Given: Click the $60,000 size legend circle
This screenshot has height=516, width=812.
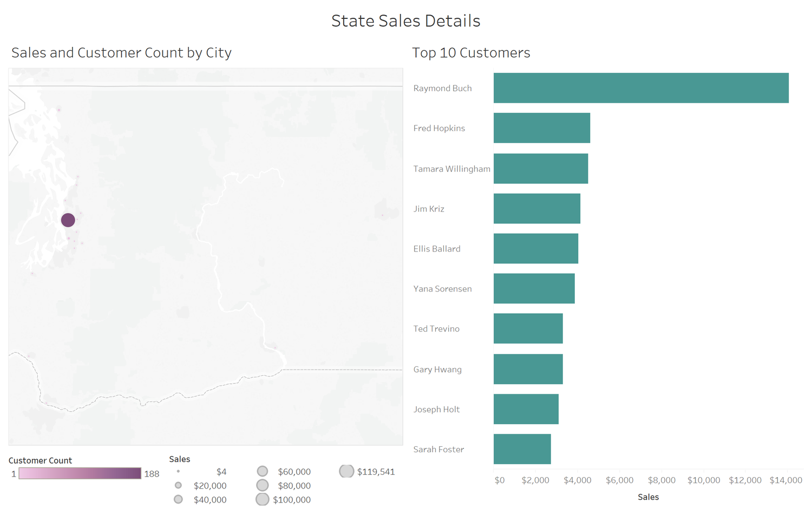Looking at the screenshot, I should click(263, 471).
